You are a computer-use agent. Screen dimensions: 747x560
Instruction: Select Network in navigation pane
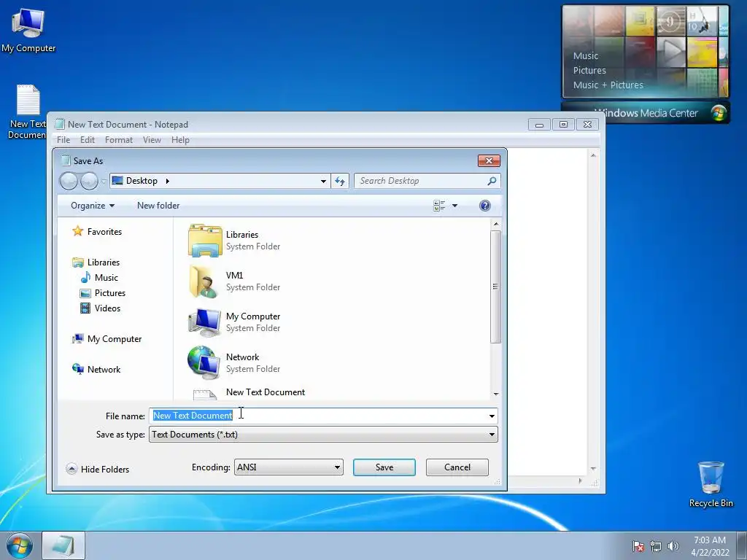(x=96, y=370)
